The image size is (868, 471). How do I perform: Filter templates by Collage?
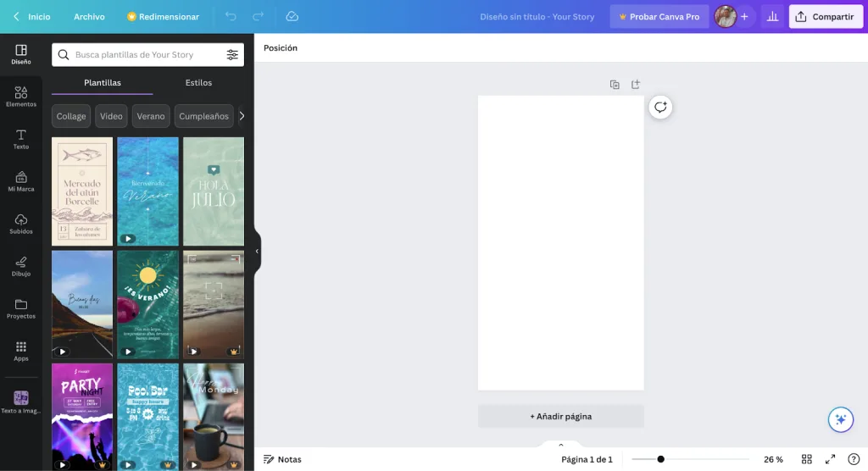tap(71, 116)
